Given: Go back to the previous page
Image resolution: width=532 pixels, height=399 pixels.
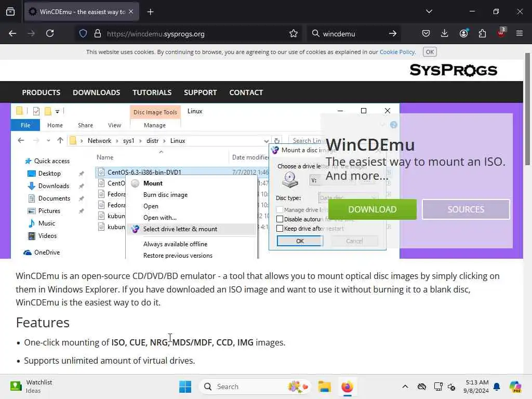Looking at the screenshot, I should click(12, 33).
